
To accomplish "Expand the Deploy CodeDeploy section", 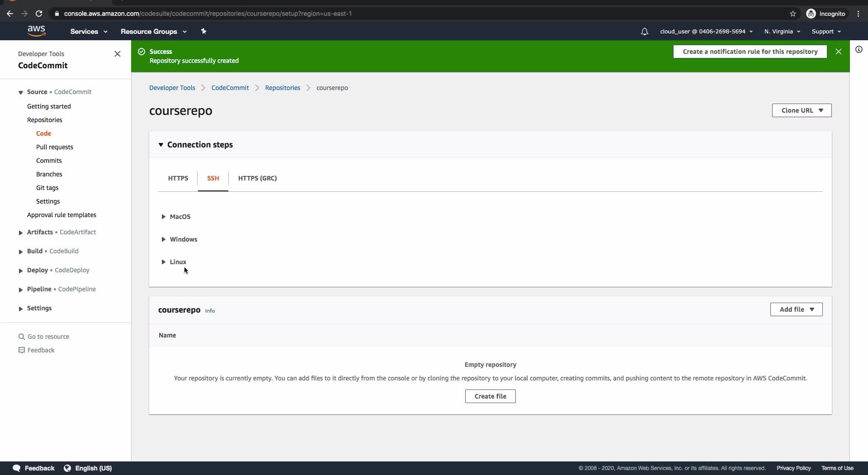I will pyautogui.click(x=20, y=271).
